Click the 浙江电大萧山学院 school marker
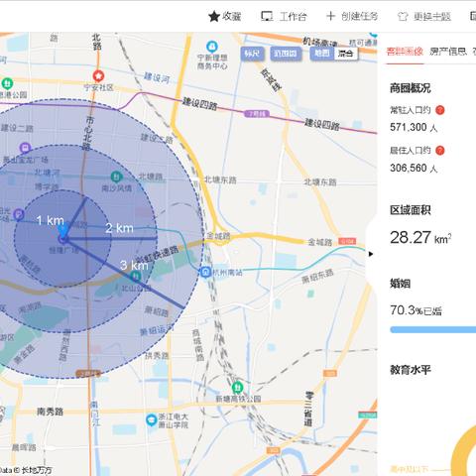The height and width of the screenshot is (476, 476). (x=152, y=419)
